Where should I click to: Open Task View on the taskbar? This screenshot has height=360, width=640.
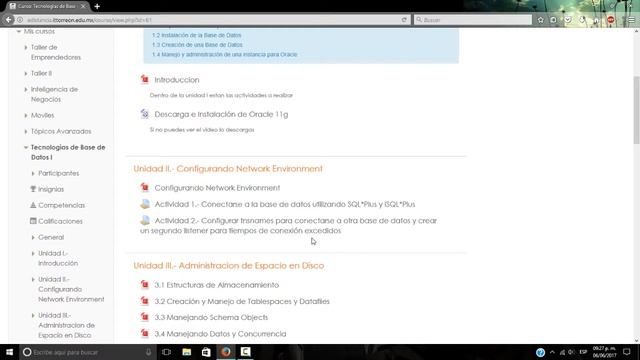tap(166, 352)
